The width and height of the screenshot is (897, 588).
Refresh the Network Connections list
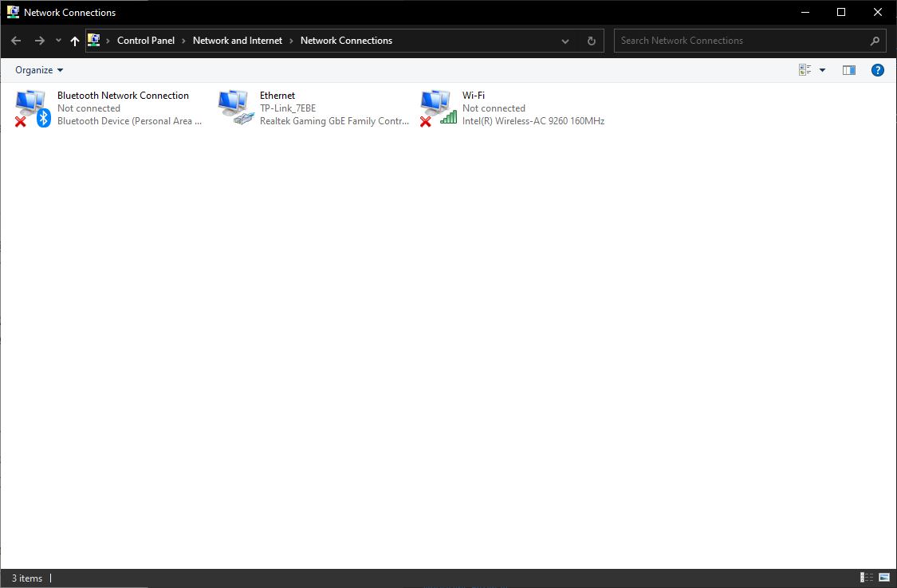point(591,41)
